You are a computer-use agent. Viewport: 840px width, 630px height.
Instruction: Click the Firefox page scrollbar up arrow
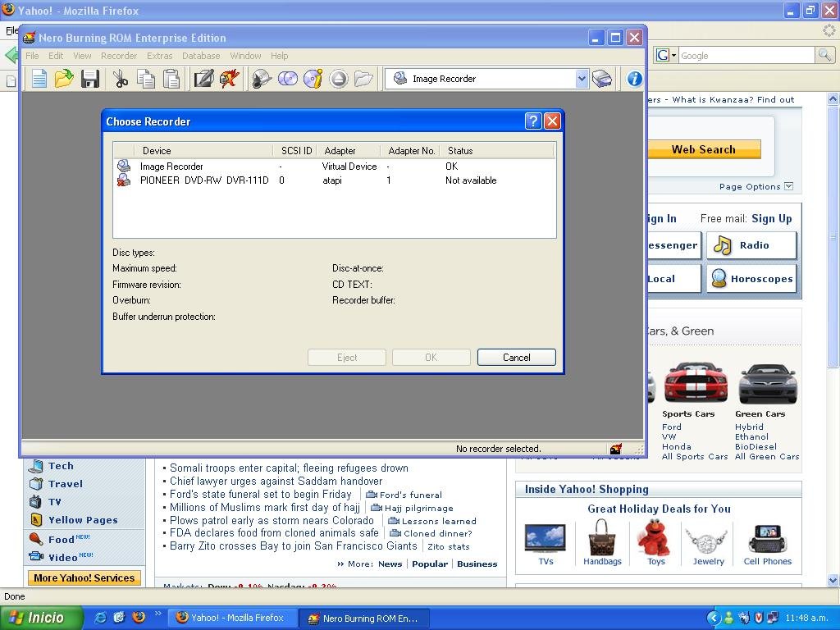(x=833, y=98)
